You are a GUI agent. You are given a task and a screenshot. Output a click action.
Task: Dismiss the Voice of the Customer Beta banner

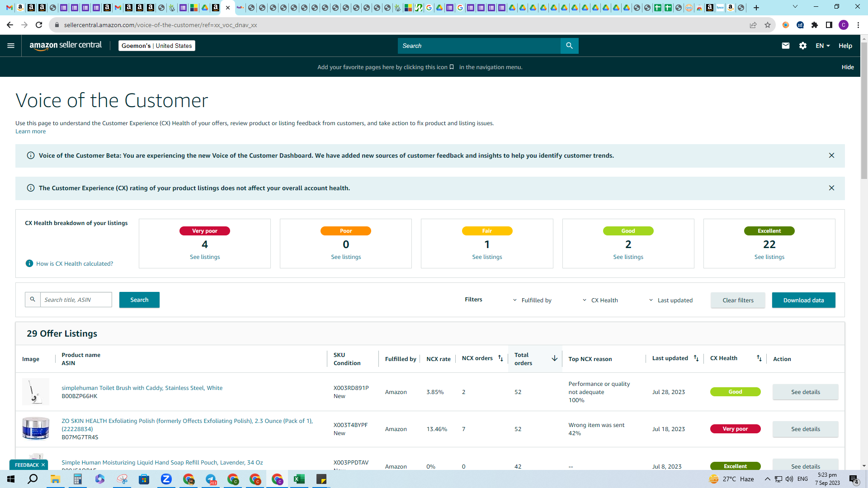[x=831, y=155]
